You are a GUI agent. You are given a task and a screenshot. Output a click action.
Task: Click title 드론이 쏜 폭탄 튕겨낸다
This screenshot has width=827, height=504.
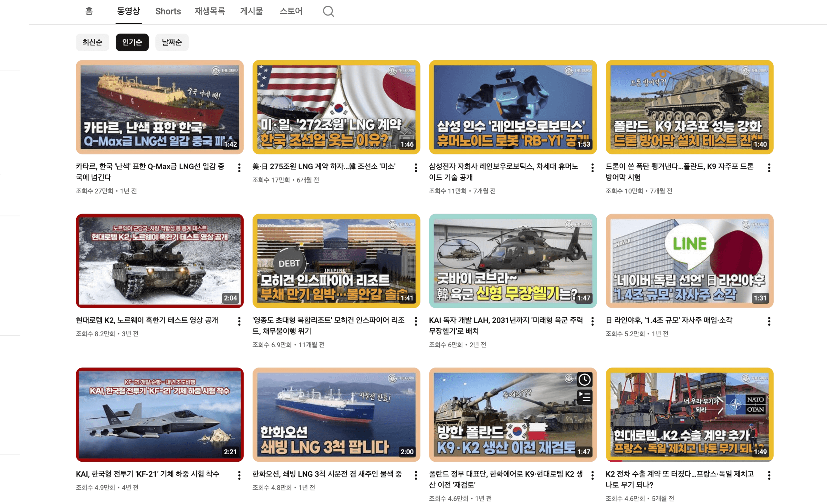pyautogui.click(x=680, y=172)
